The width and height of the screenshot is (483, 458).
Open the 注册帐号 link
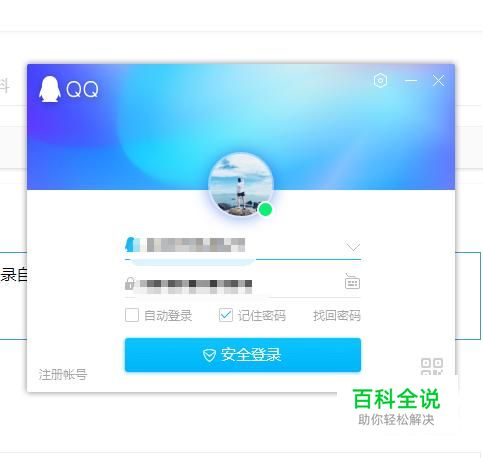[63, 374]
